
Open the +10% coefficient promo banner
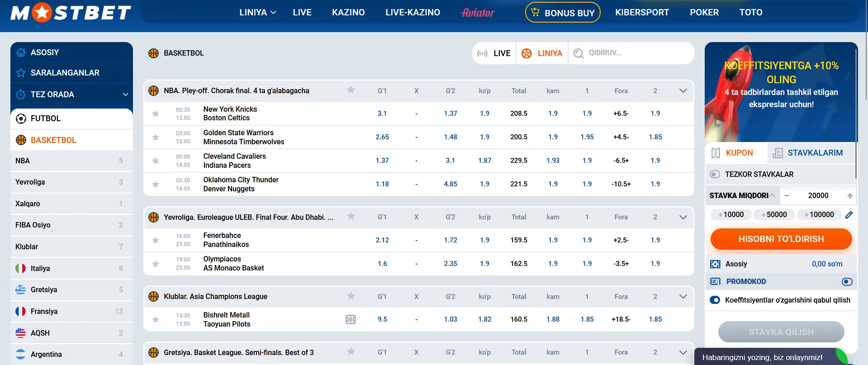pyautogui.click(x=781, y=92)
